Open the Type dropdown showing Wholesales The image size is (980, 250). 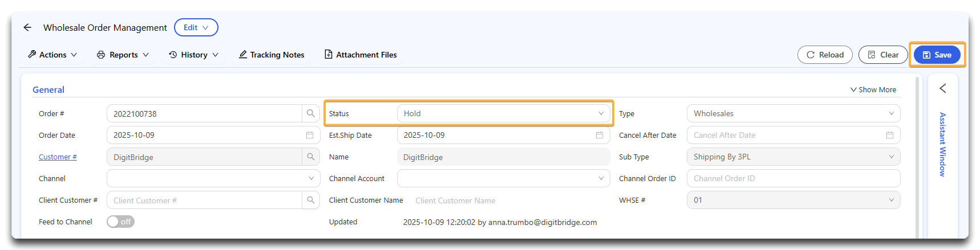tap(793, 113)
